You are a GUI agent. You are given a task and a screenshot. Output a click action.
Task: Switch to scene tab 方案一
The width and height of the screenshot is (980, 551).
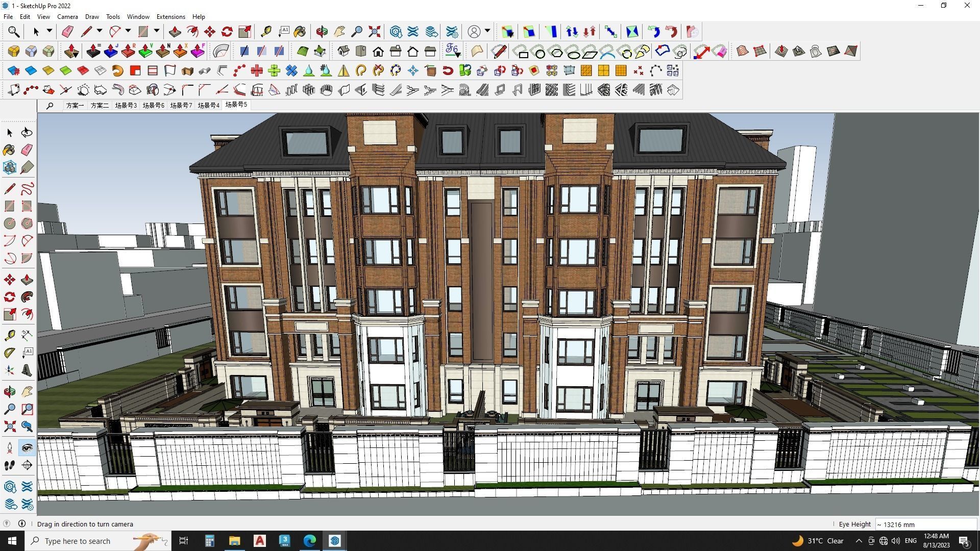(x=75, y=106)
